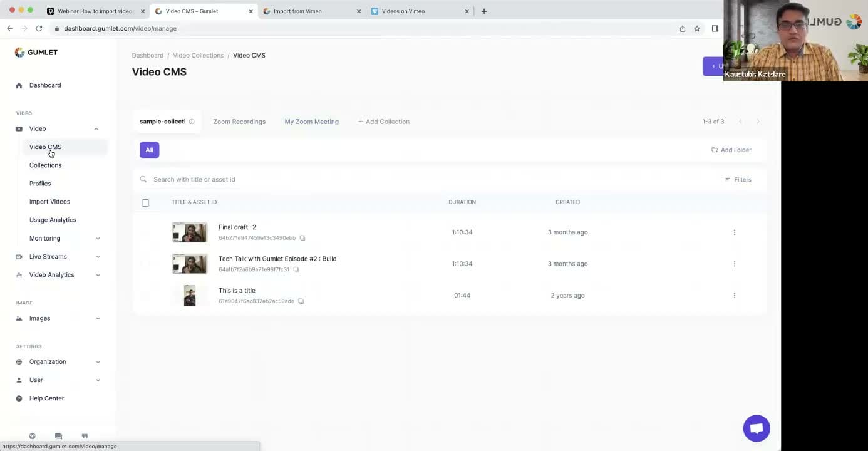Copy asset ID of Tech Talk video
Image resolution: width=868 pixels, height=451 pixels.
pos(296,270)
